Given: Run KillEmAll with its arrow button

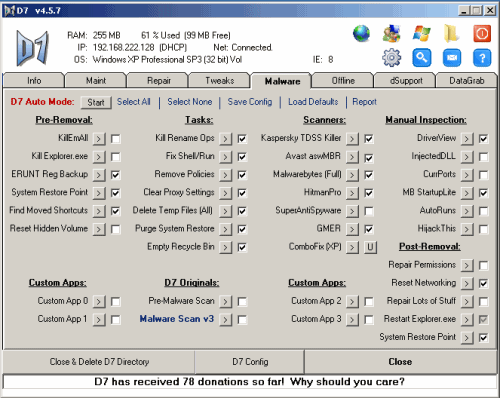Looking at the screenshot, I should coord(99,139).
